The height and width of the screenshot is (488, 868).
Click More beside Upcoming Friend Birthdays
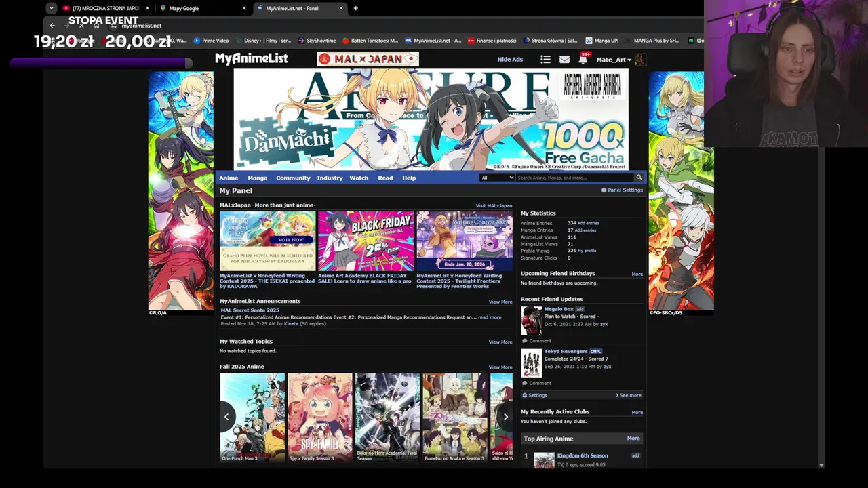637,274
